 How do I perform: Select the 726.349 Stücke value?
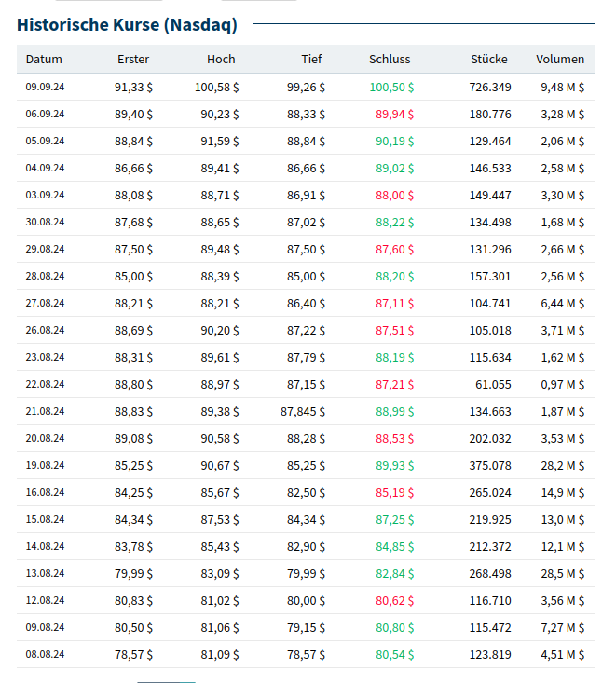(x=489, y=88)
